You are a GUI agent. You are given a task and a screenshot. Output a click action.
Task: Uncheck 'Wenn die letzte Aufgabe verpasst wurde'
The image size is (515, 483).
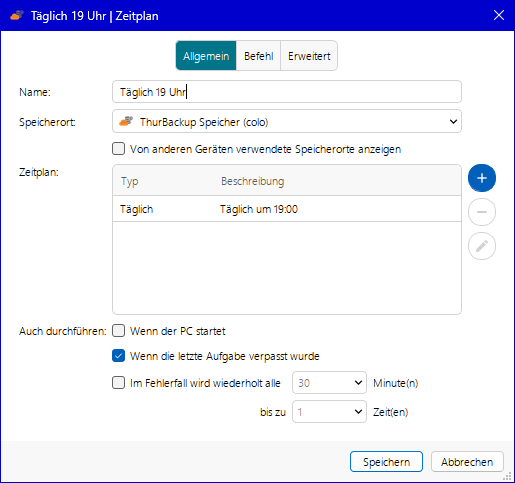pyautogui.click(x=118, y=356)
